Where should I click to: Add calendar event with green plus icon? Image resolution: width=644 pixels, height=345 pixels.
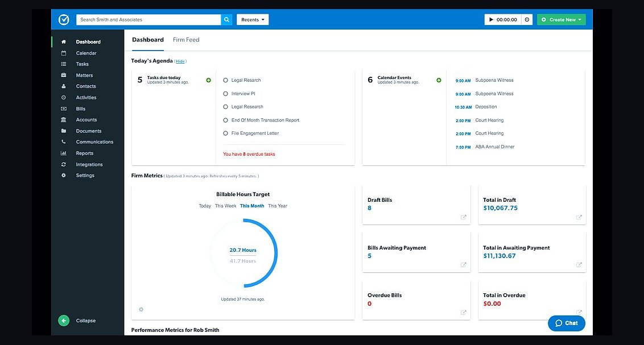439,80
